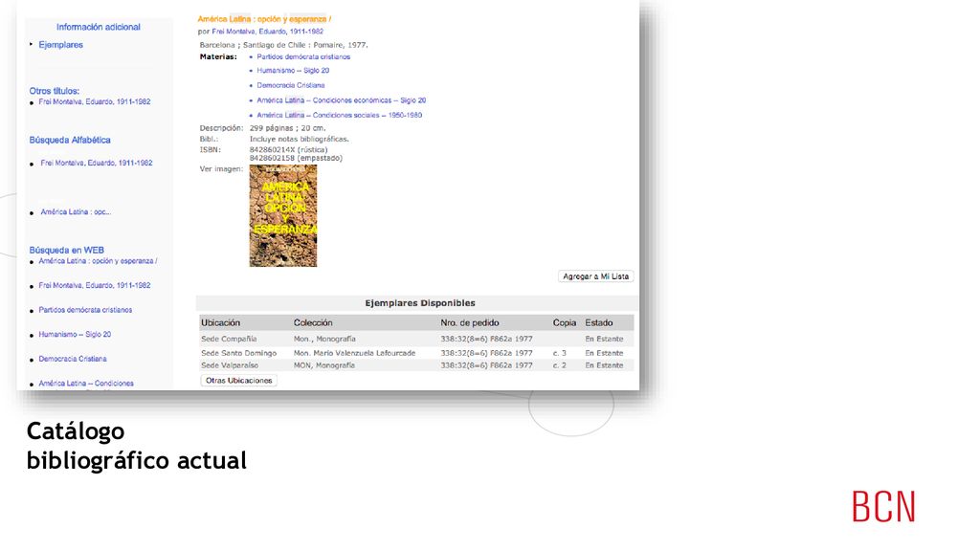Click the 'Otras Ubicaciones' button
Image resolution: width=980 pixels, height=551 pixels.
point(238,381)
